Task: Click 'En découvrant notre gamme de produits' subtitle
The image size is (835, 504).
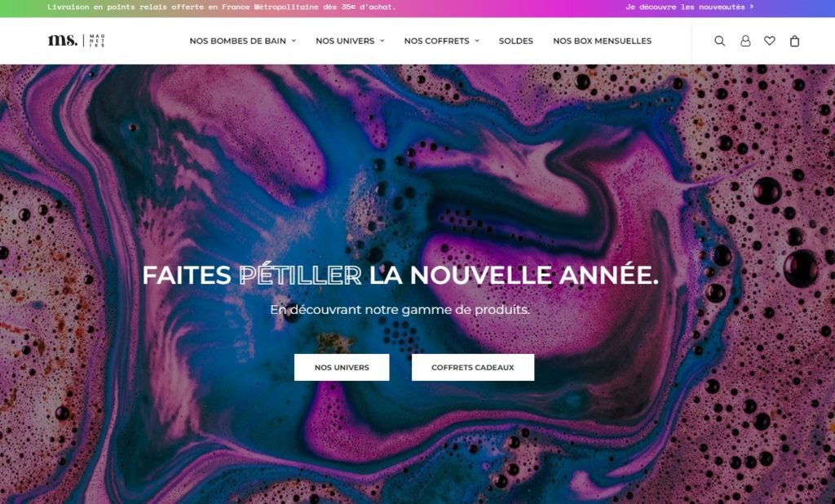Action: 400,310
